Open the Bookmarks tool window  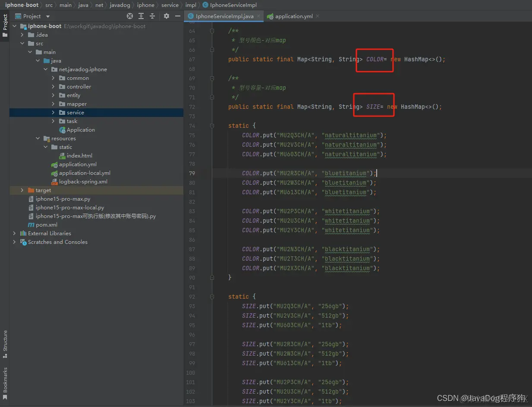click(x=5, y=383)
